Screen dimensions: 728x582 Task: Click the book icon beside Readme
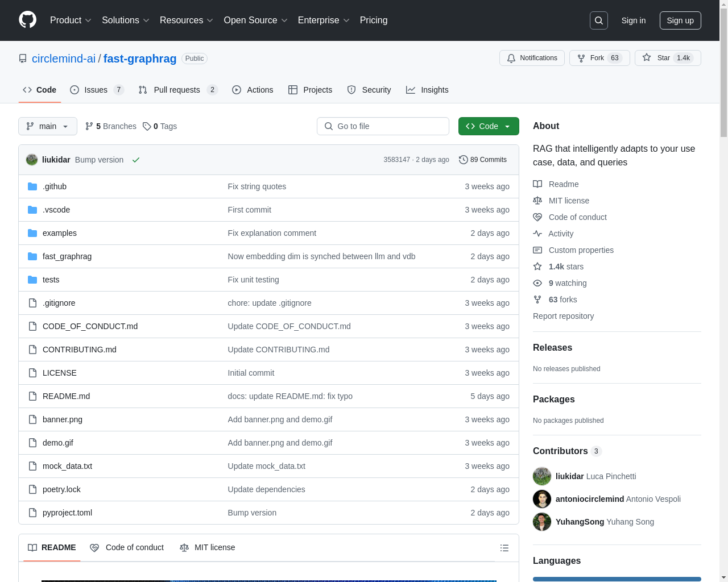click(x=537, y=184)
